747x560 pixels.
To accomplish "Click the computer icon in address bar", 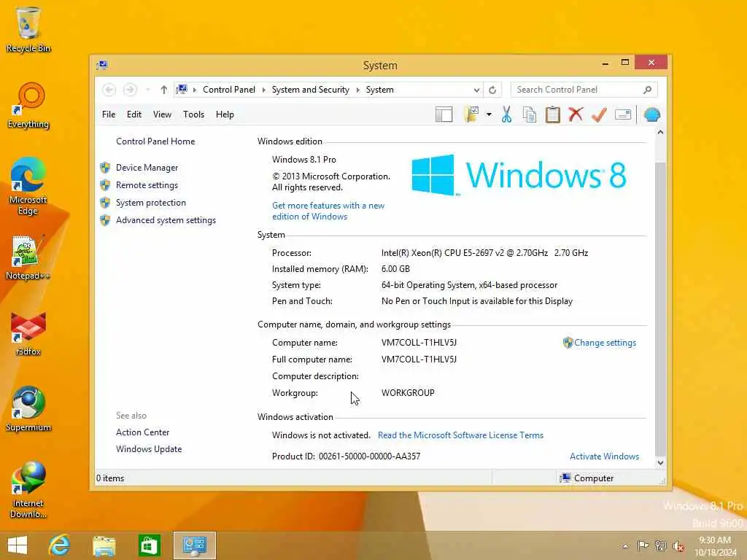I will tap(182, 89).
